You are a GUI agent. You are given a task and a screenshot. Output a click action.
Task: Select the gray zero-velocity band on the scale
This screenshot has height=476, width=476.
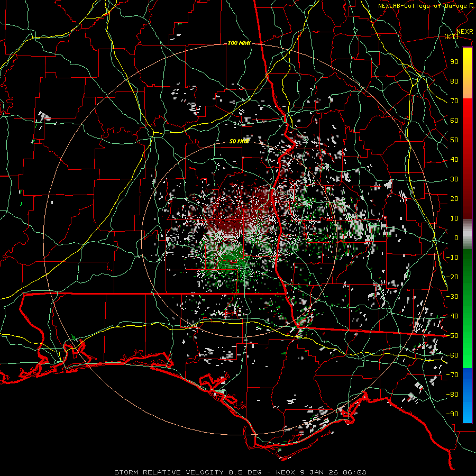467,234
